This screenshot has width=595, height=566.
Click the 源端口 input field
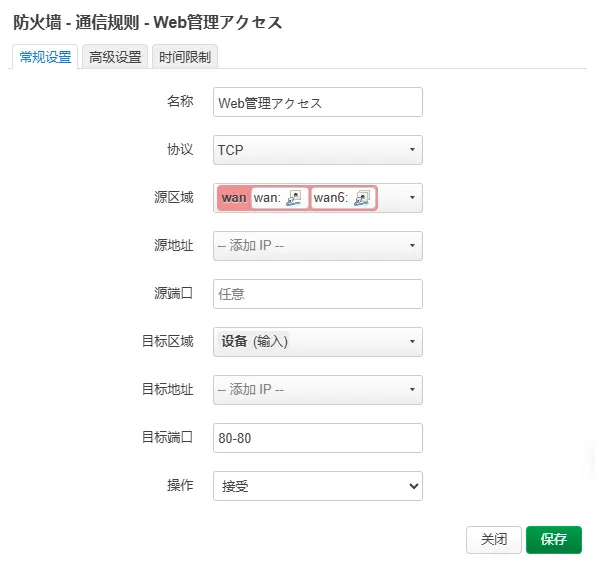point(318,294)
